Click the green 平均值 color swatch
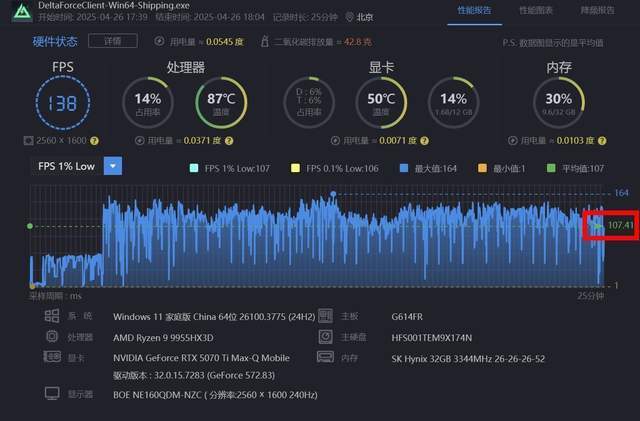 [554, 168]
